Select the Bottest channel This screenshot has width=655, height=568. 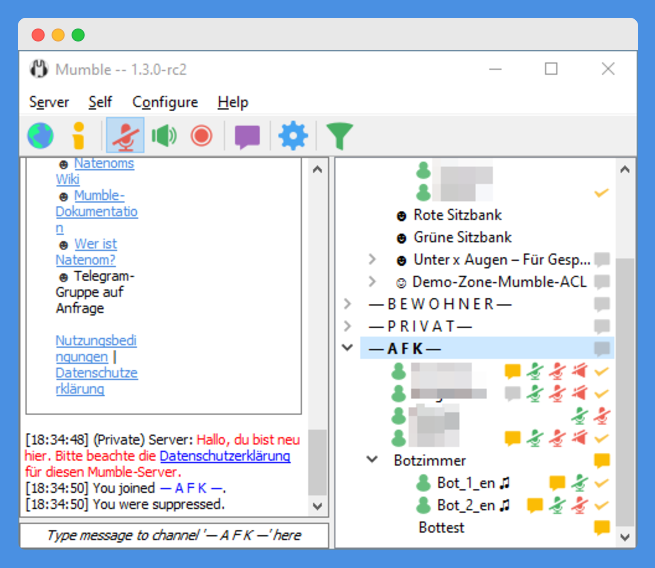(441, 527)
